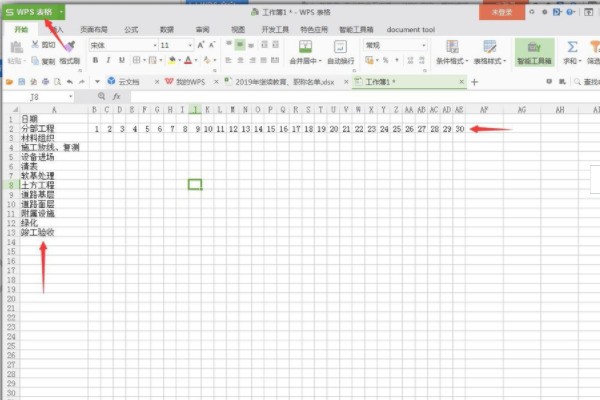Switch to the My WPS document tab
The image size is (600, 400).
tap(190, 82)
